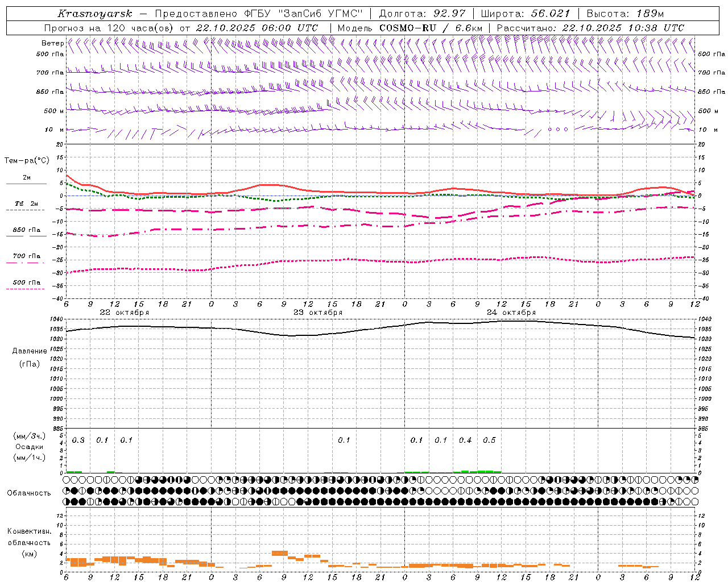The width and height of the screenshot is (728, 582).
Task: Select the text 'Предоставлено ФГБУ "ЗапСиб УГМС"'
Action: pyautogui.click(x=258, y=14)
